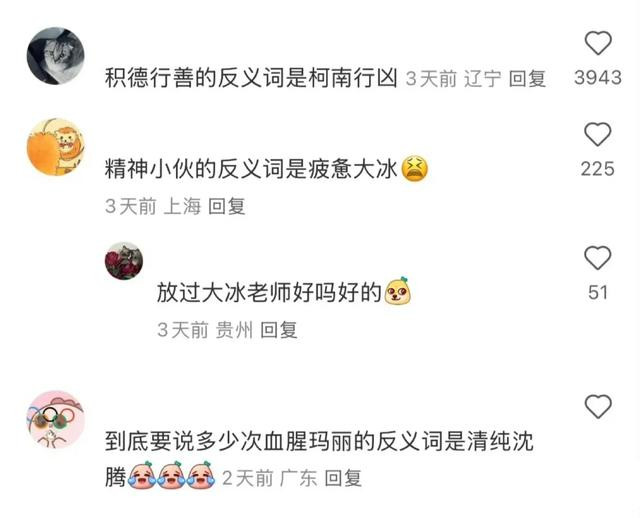Like the reply with 51 likes
Screen dimensions: 640x518
click(598, 258)
